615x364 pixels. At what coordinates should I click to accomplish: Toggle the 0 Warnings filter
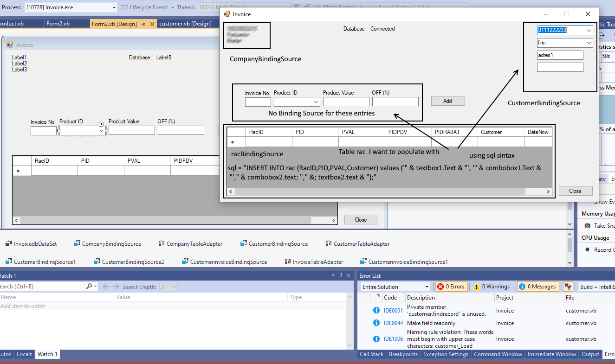pos(492,287)
